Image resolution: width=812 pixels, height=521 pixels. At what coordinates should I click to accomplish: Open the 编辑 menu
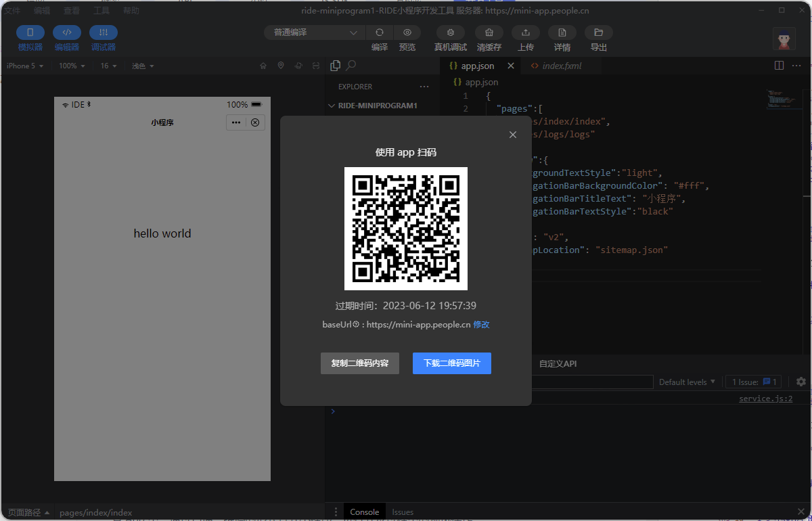pyautogui.click(x=42, y=11)
